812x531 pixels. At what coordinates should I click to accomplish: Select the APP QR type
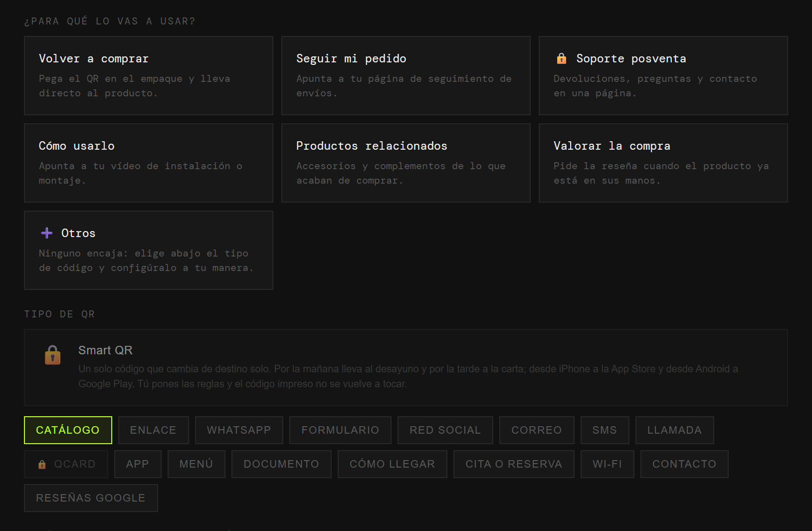pos(138,464)
